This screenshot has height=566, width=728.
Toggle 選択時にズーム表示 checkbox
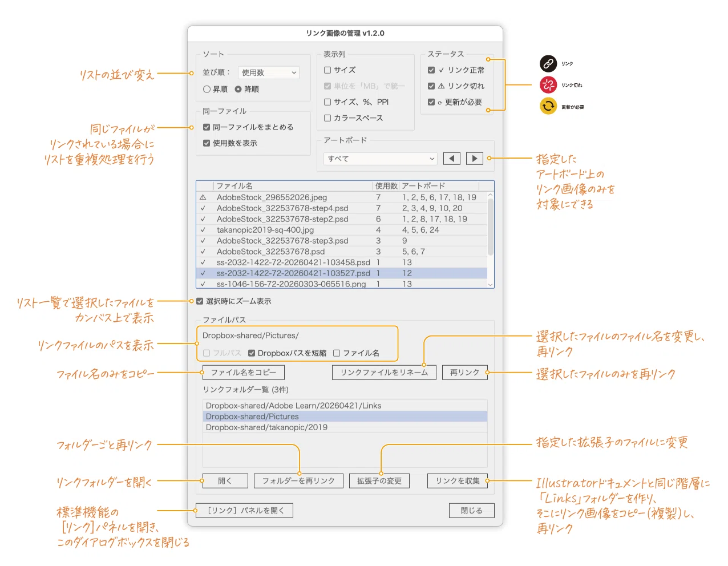click(200, 301)
